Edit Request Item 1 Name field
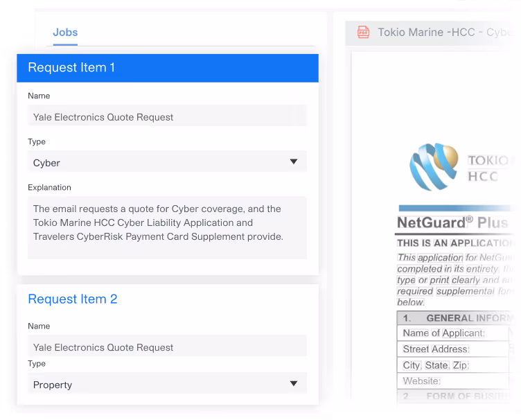The image size is (521, 420). [x=167, y=116]
